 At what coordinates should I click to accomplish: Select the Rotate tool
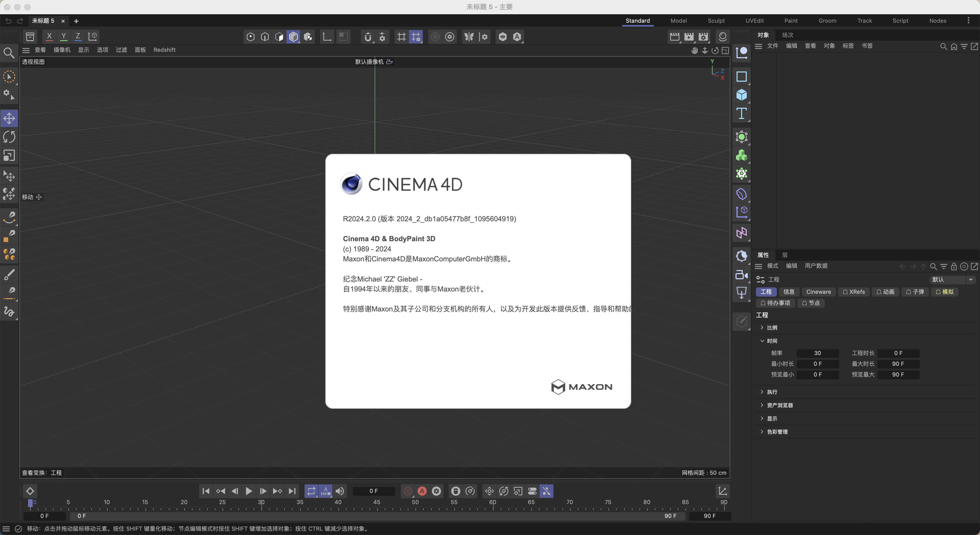pos(9,137)
